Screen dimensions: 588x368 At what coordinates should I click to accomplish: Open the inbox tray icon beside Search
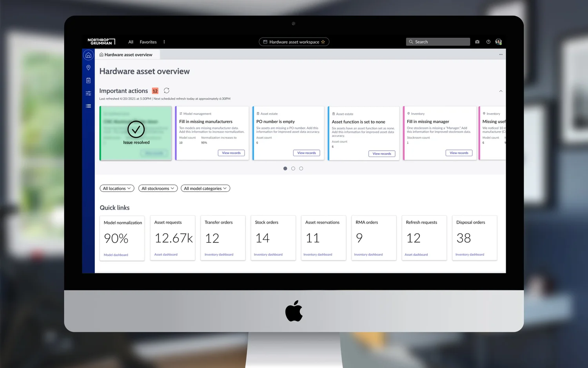477,42
